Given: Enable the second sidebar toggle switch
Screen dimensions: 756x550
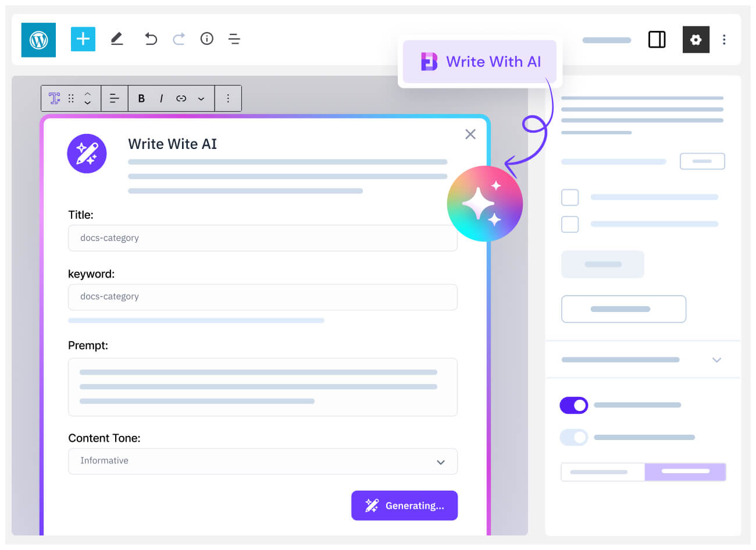Looking at the screenshot, I should [x=574, y=437].
